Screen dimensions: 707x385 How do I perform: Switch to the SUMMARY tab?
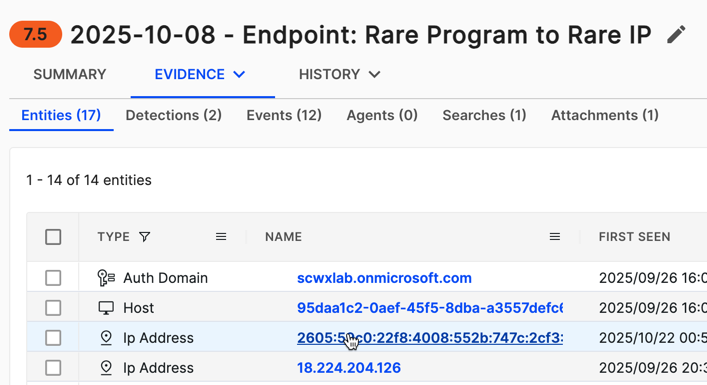click(x=70, y=74)
